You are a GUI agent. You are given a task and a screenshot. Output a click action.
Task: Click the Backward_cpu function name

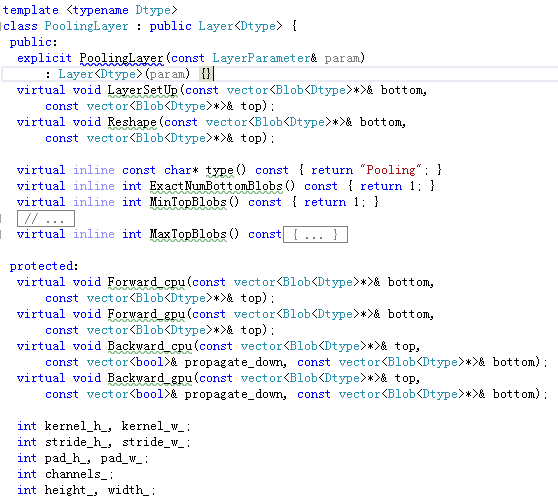point(150,346)
